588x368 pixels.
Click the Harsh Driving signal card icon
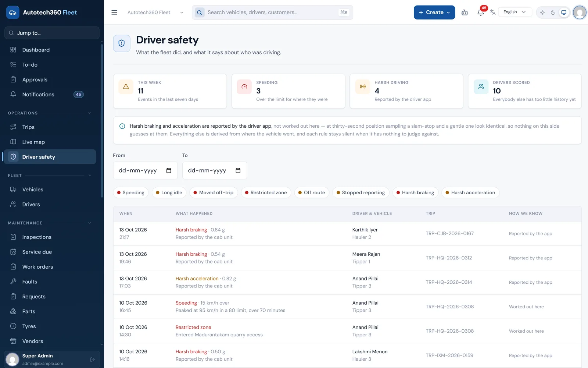coord(363,87)
